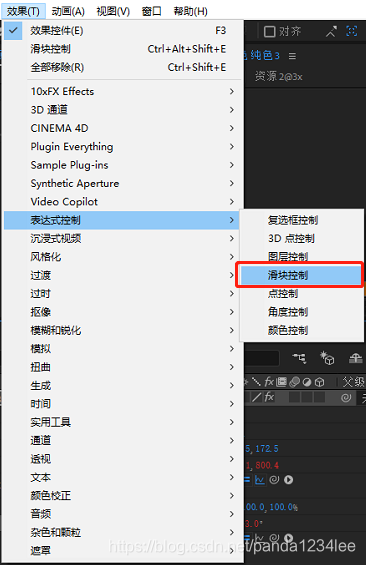This screenshot has height=565, width=366.
Task: Toggle the layer's fx effects switch
Action: coord(269,397)
